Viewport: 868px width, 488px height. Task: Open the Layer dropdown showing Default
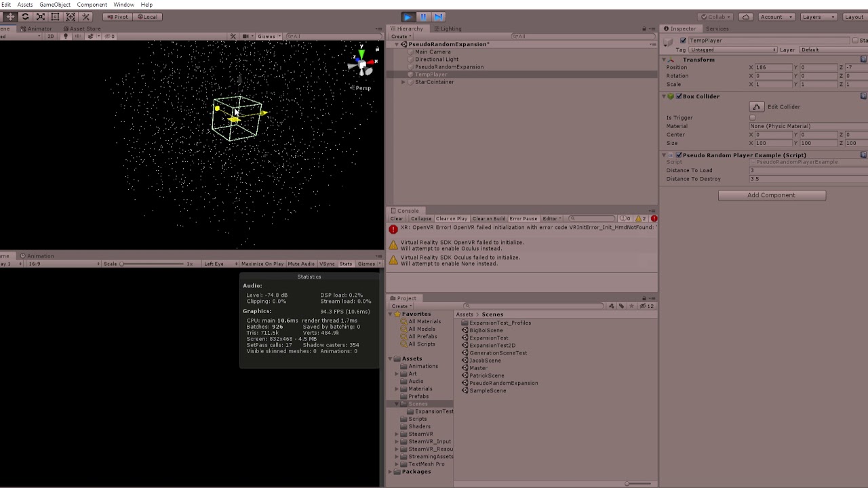tap(833, 49)
